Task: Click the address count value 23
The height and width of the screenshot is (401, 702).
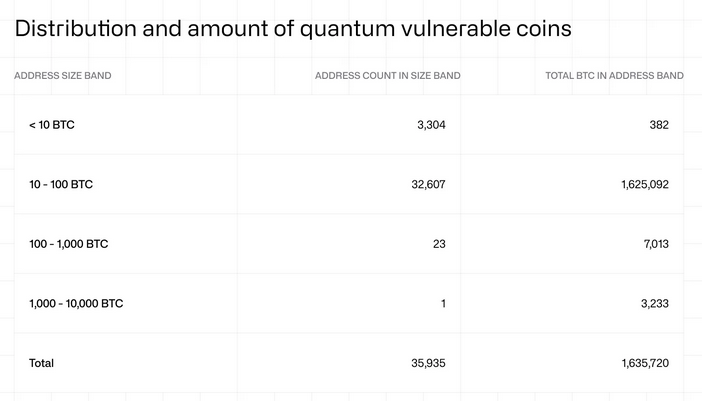Action: pos(439,243)
